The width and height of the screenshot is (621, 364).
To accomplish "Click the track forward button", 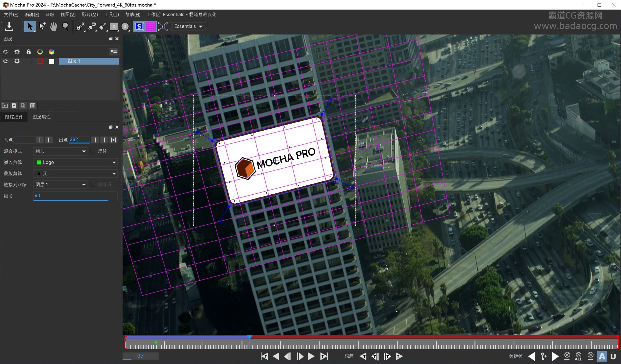I will coord(399,356).
